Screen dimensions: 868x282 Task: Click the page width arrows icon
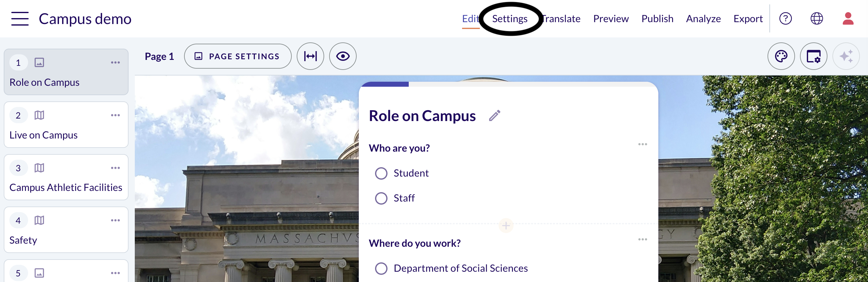pos(310,56)
